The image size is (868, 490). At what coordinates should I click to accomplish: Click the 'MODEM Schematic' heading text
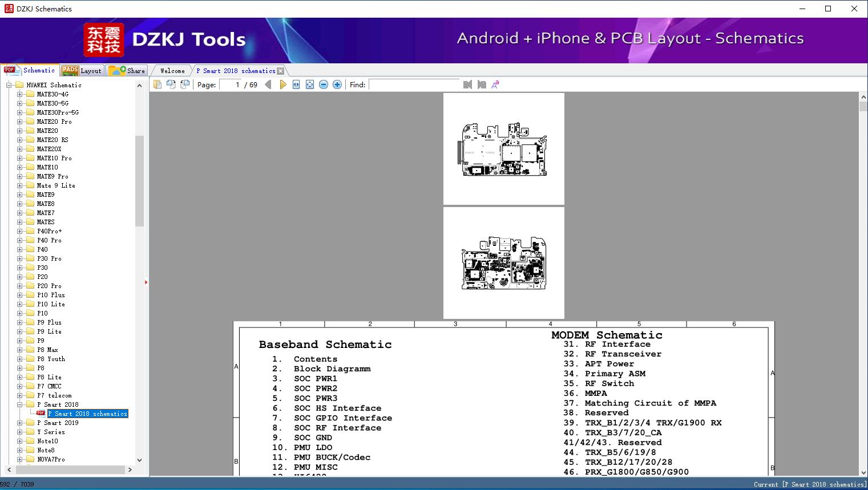tap(607, 335)
